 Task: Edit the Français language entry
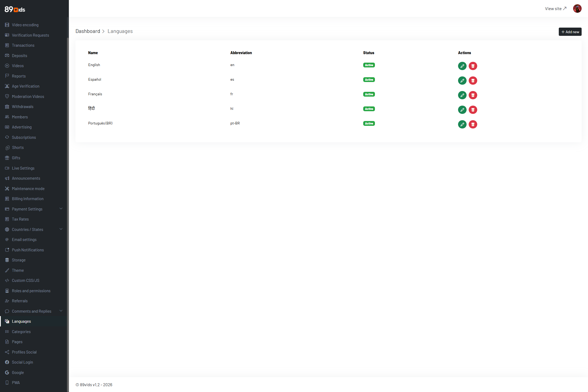click(462, 95)
